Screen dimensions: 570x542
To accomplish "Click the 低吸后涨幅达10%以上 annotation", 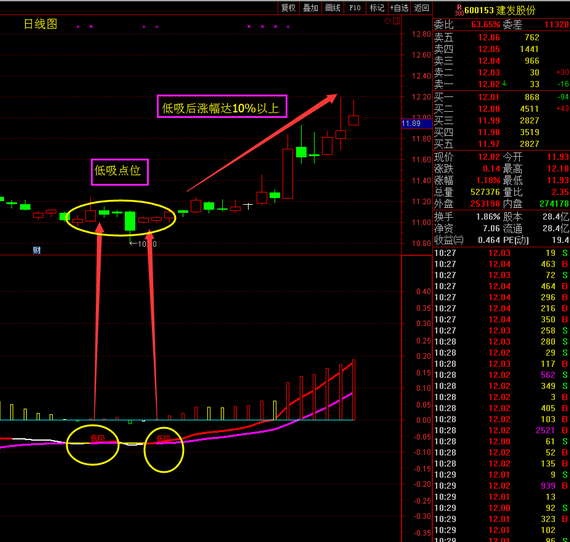I will coord(222,106).
